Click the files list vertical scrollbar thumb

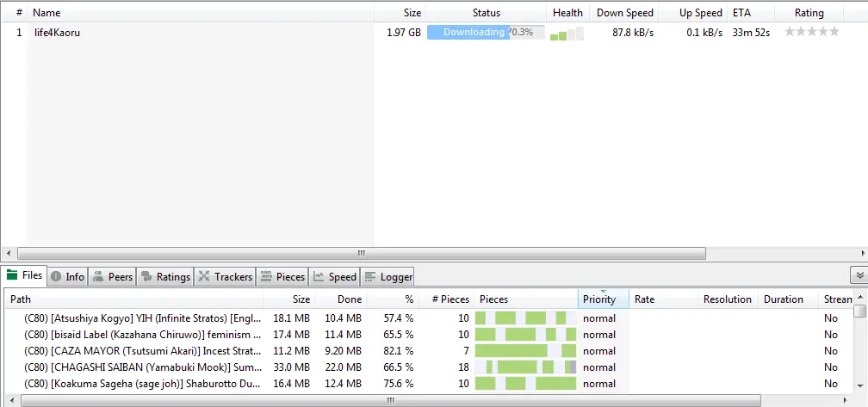point(859,311)
